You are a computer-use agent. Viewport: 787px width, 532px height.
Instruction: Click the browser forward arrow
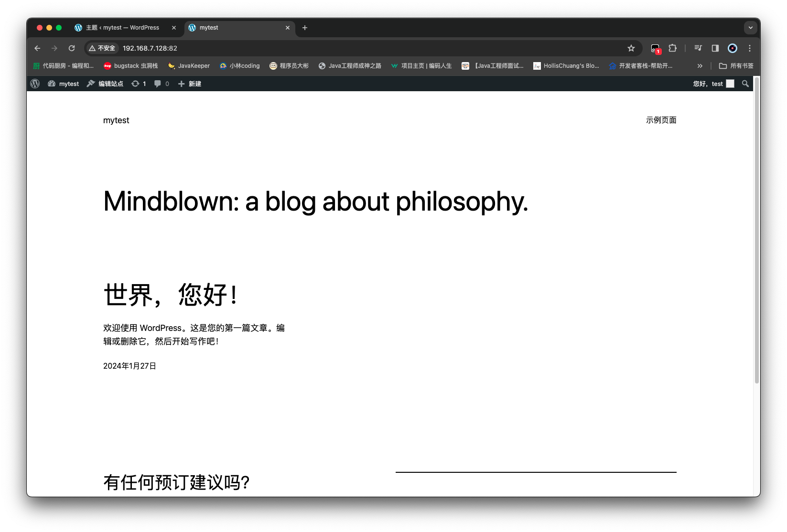point(54,48)
